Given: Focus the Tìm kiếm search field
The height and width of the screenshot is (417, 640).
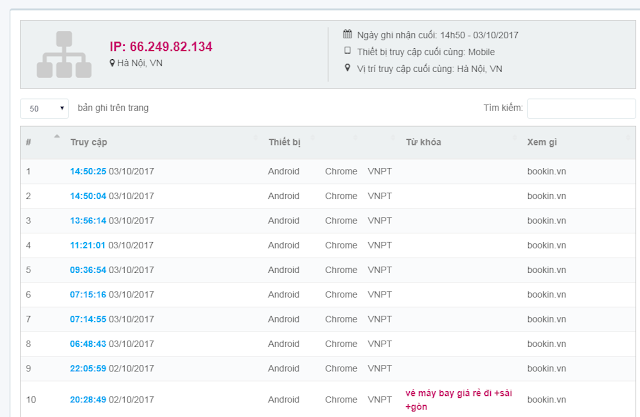Looking at the screenshot, I should pos(581,109).
